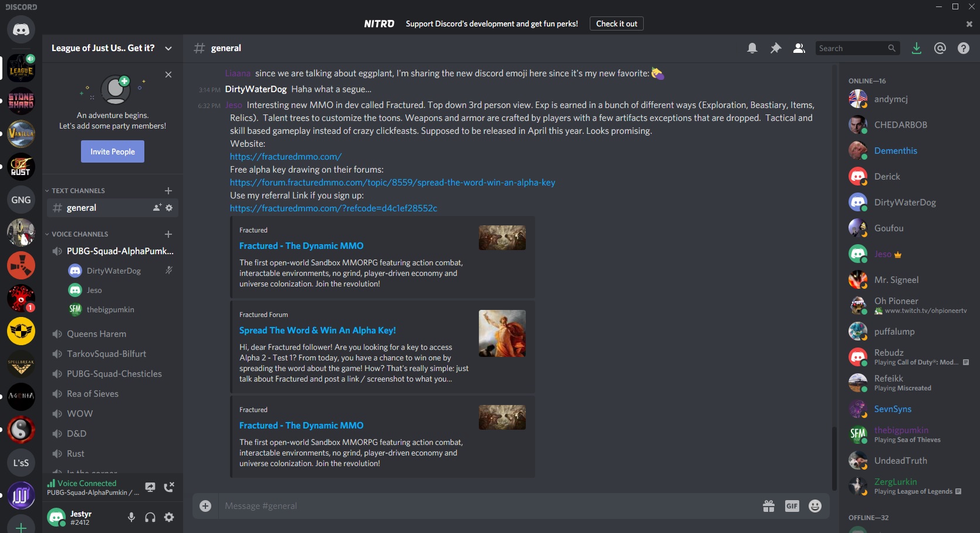The width and height of the screenshot is (980, 533).
Task: Toggle the member list icon
Action: (799, 48)
